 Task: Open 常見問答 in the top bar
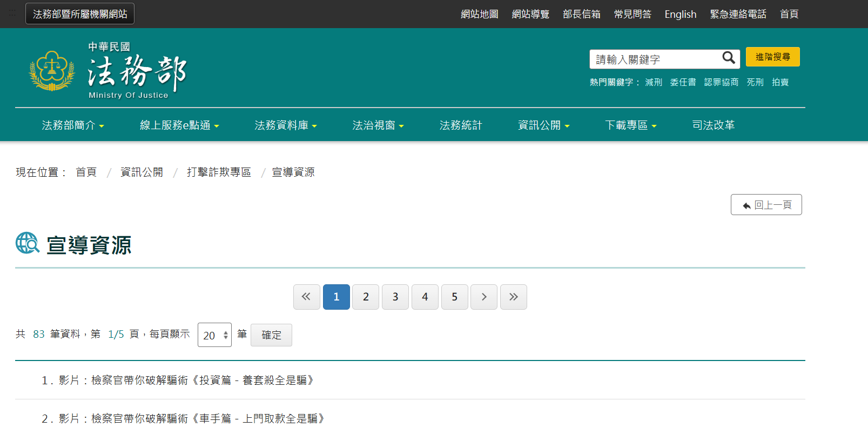coord(633,14)
